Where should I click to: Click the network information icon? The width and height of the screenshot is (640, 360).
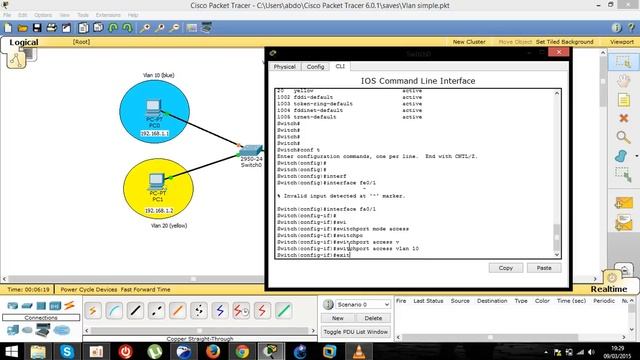click(617, 28)
